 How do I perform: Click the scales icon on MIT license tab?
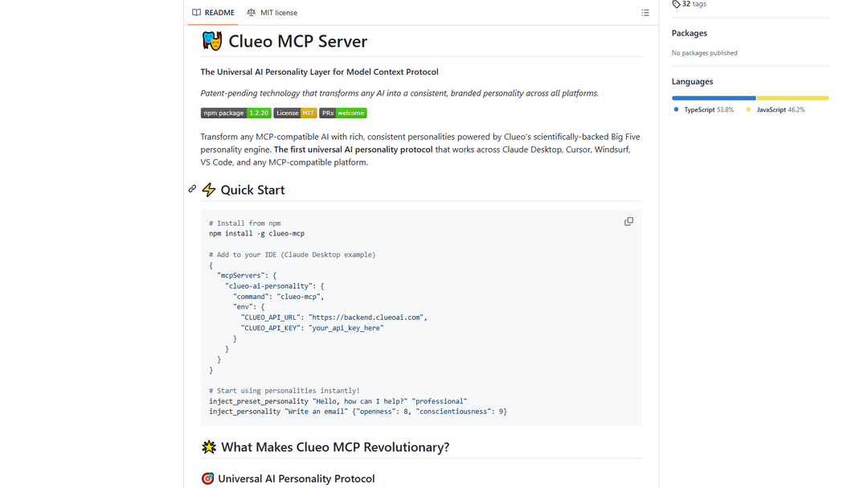(252, 12)
